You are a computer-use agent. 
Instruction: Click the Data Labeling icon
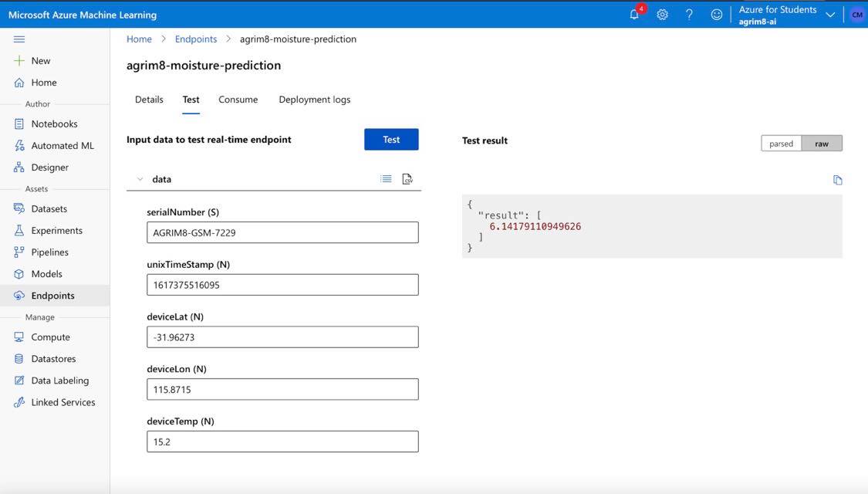(19, 381)
